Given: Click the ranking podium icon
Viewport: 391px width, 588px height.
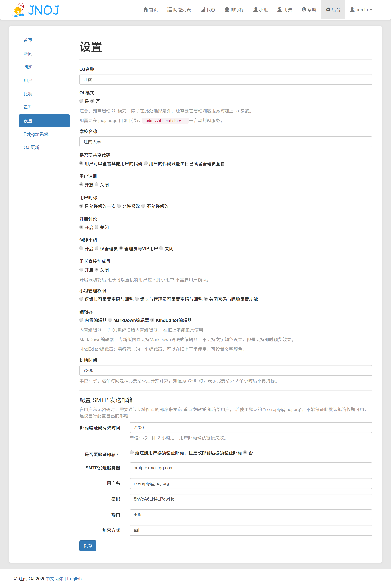Looking at the screenshot, I should (x=227, y=9).
